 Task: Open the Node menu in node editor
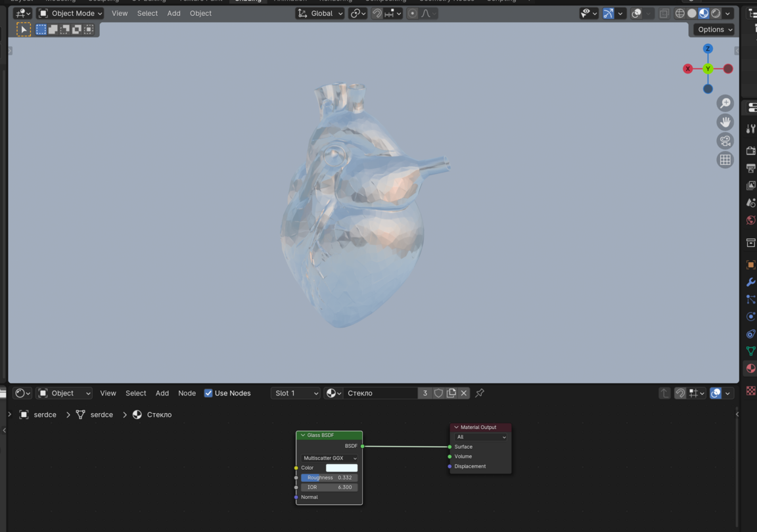pyautogui.click(x=187, y=393)
